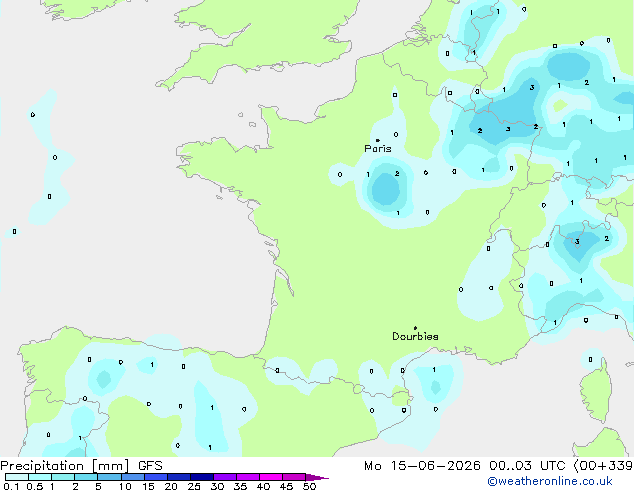Click the legend label '25'
The height and width of the screenshot is (490, 634).
tap(194, 486)
